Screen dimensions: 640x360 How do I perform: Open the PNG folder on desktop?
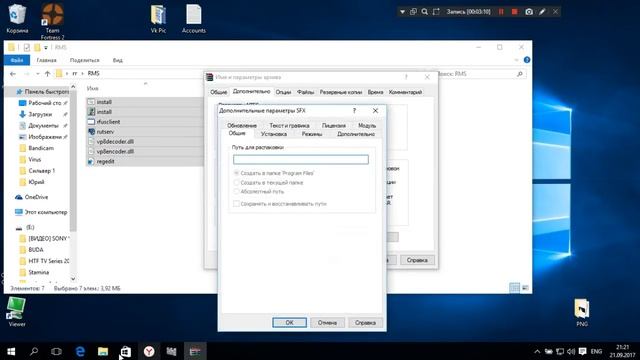[x=582, y=313]
